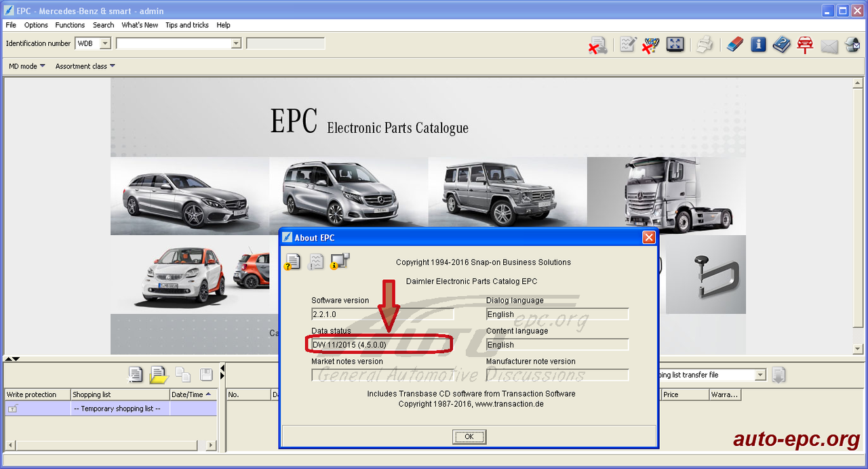
Task: Click the save shopping list floppy icon
Action: [206, 374]
